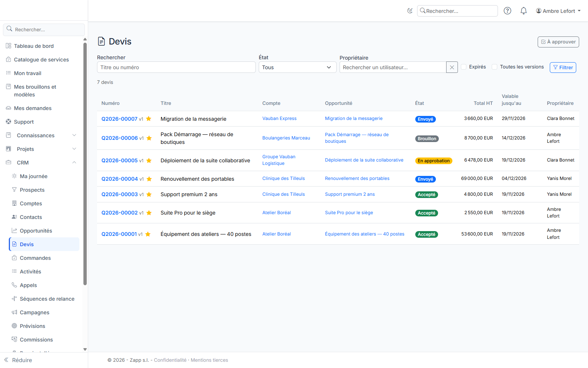
Task: Open quote Q2026-00005
Action: tap(119, 160)
